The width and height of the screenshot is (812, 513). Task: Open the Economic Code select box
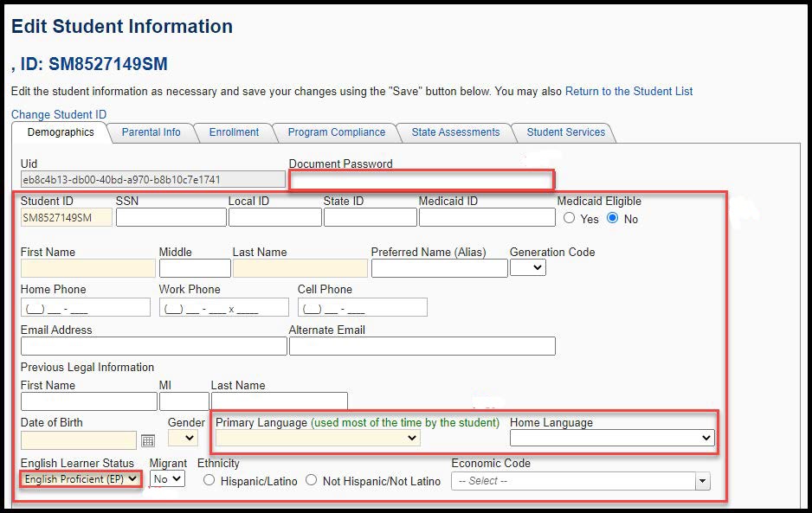tap(580, 481)
